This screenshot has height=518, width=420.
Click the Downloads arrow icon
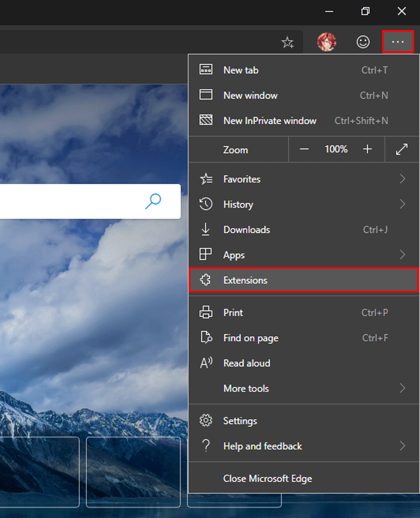(206, 229)
